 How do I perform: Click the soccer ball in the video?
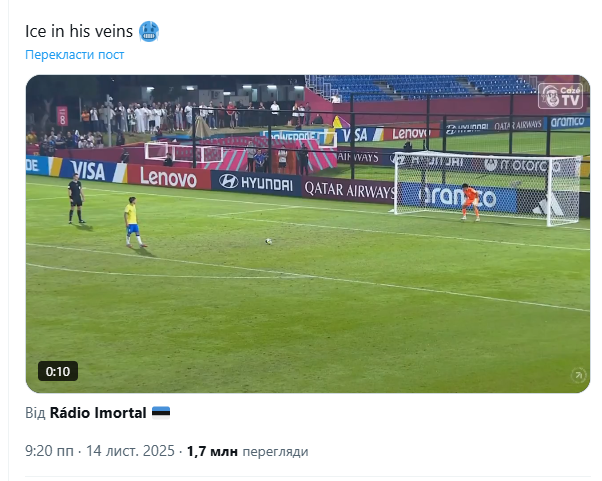(x=269, y=241)
